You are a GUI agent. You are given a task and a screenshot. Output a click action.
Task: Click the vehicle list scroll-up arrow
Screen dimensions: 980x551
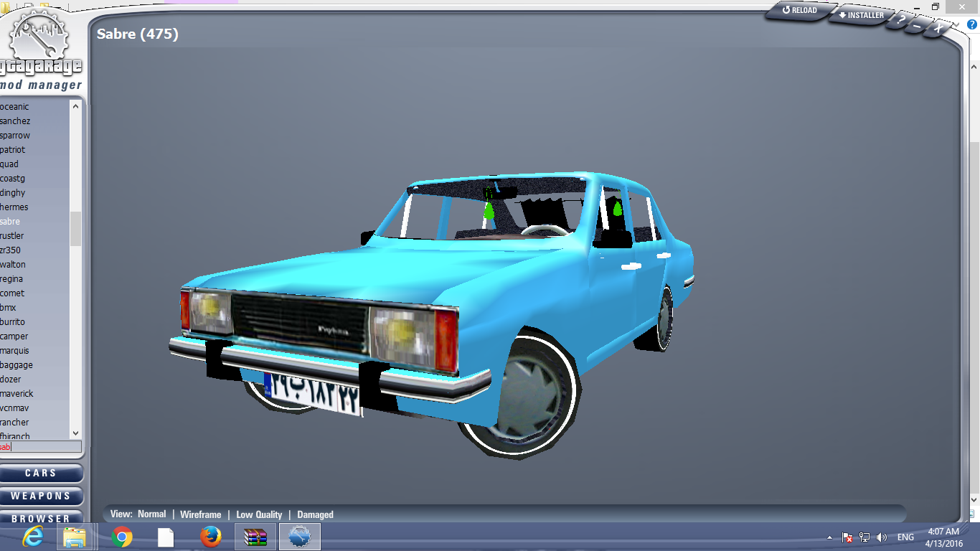pyautogui.click(x=75, y=106)
